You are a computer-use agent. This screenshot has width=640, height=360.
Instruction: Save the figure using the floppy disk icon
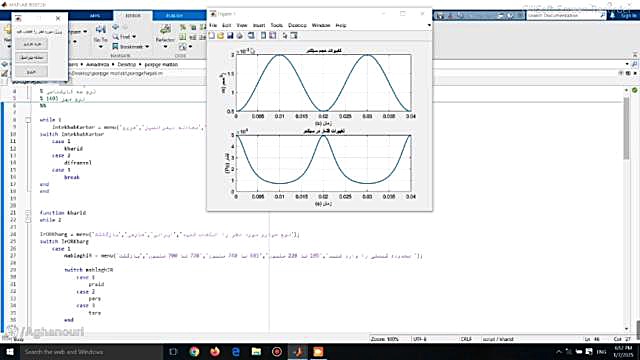(x=230, y=36)
